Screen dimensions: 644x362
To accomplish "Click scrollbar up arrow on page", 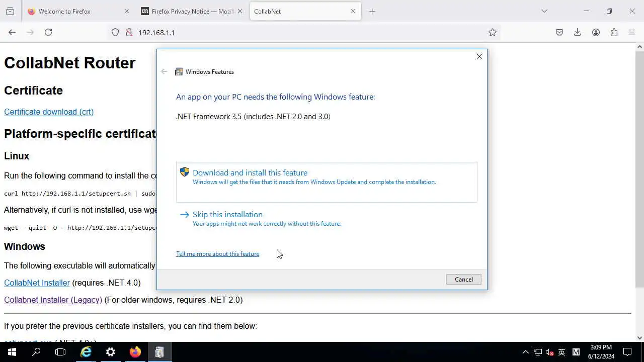I will tap(639, 47).
